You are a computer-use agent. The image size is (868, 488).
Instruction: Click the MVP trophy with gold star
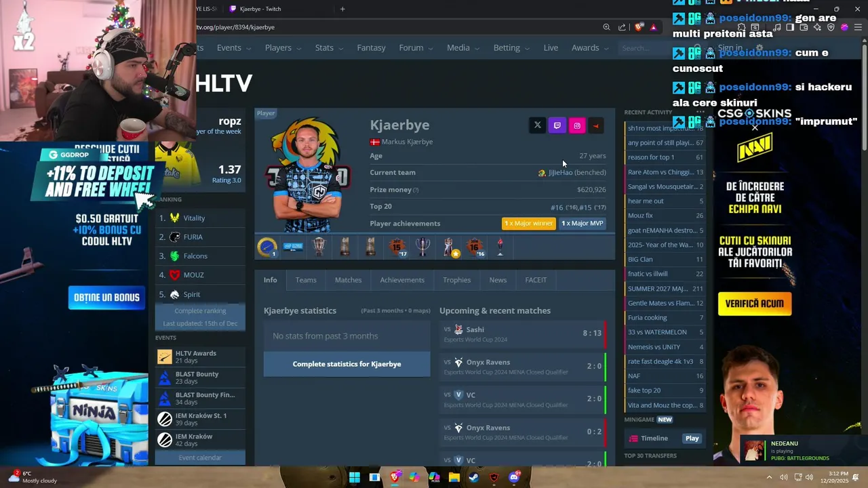pyautogui.click(x=449, y=247)
